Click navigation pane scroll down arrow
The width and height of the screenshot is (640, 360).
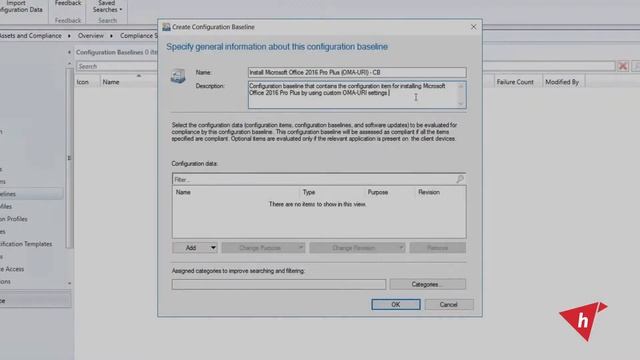[69, 283]
